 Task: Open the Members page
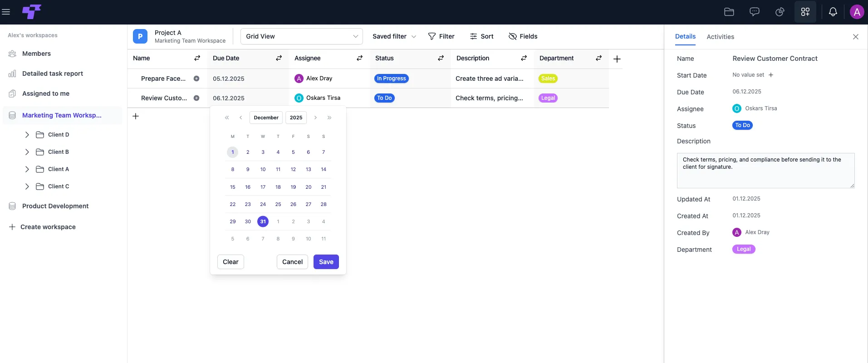tap(36, 54)
